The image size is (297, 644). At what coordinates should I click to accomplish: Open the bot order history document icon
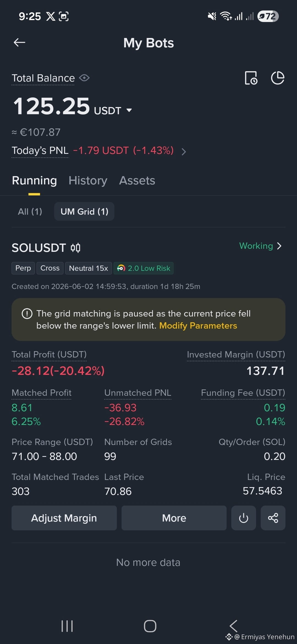(x=251, y=78)
